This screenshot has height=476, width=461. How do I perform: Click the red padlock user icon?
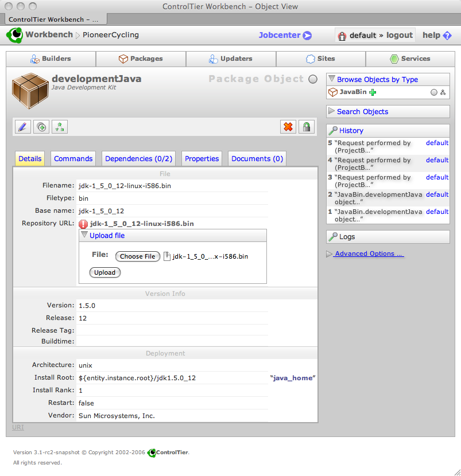click(342, 36)
